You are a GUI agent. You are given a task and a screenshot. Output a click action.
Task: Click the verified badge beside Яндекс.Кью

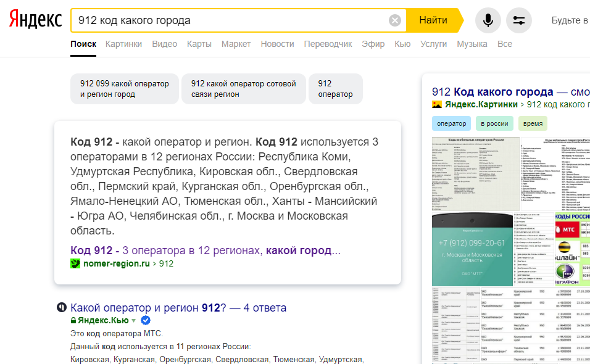pyautogui.click(x=146, y=320)
